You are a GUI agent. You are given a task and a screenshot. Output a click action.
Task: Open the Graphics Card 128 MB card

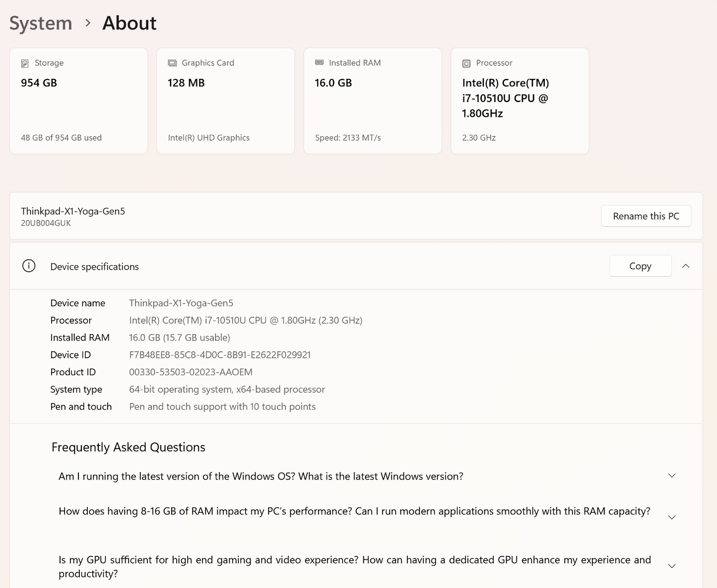[225, 101]
